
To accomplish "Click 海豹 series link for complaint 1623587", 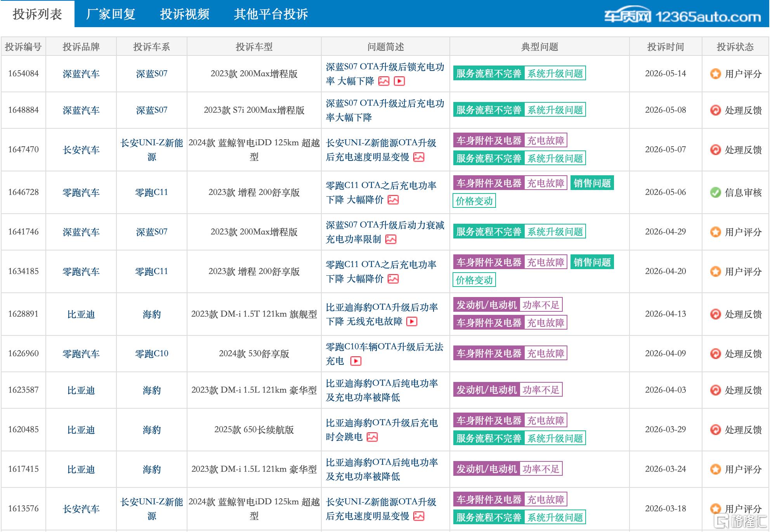I will tap(152, 390).
